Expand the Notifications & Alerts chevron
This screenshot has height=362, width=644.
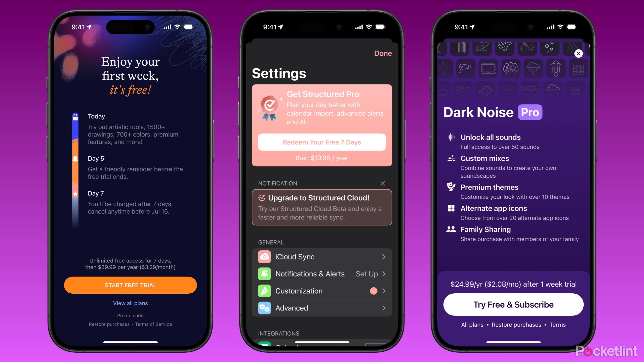coord(384,274)
